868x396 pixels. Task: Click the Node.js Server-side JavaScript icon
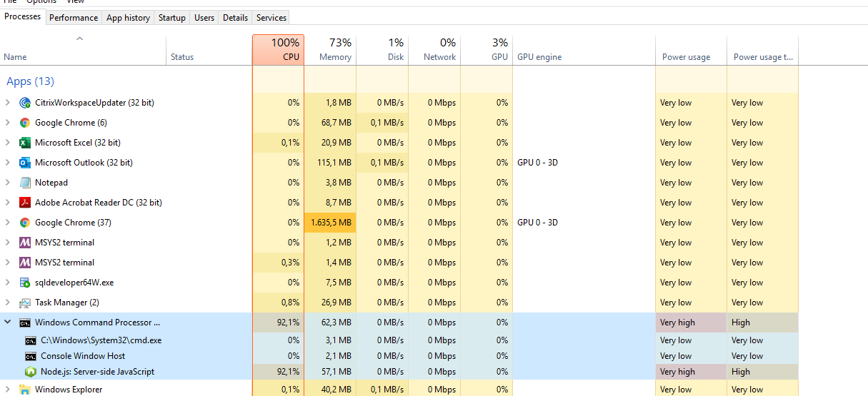click(31, 372)
